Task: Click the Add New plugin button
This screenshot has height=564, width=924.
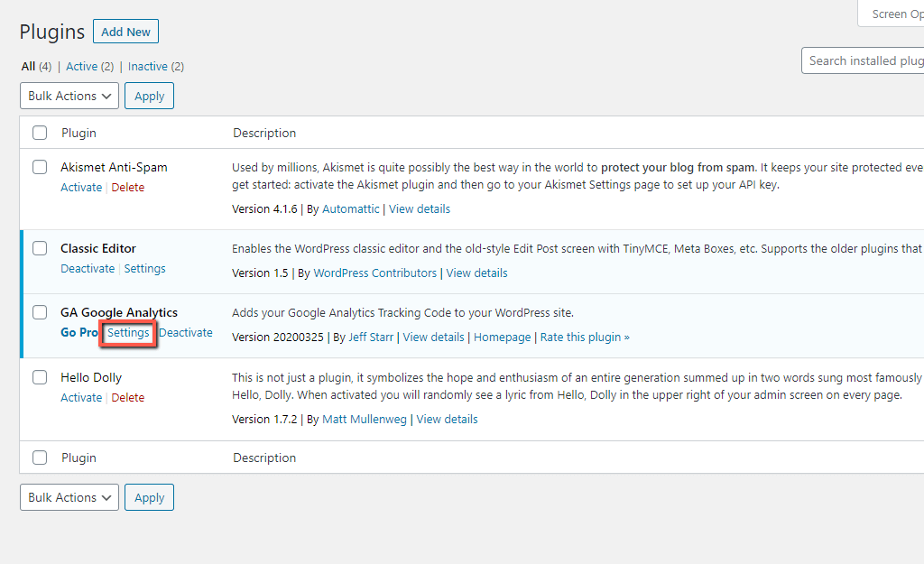Action: pyautogui.click(x=125, y=32)
